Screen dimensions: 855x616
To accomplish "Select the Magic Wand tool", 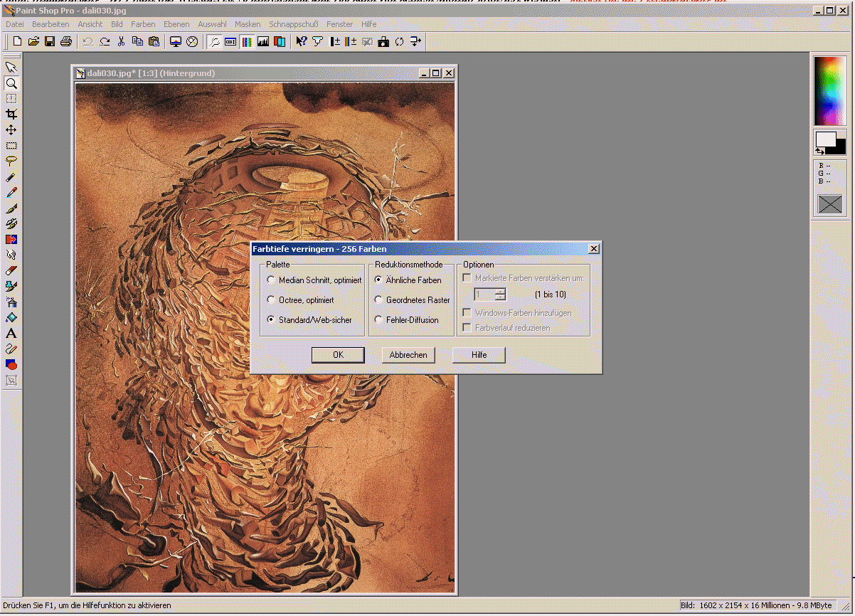I will 11,177.
